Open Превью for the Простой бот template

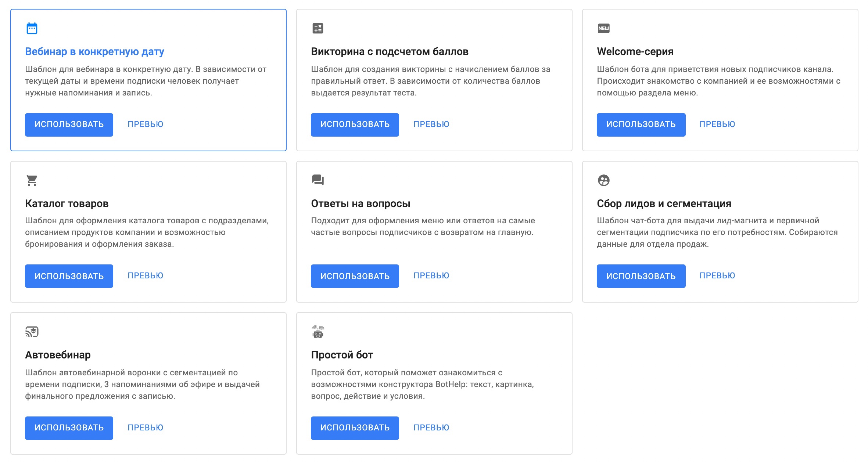[431, 428]
